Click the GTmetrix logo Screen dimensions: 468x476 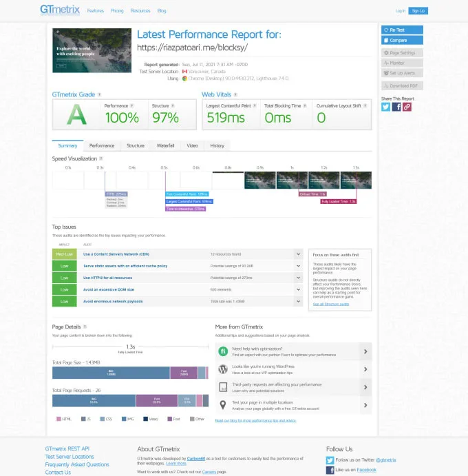pyautogui.click(x=60, y=10)
